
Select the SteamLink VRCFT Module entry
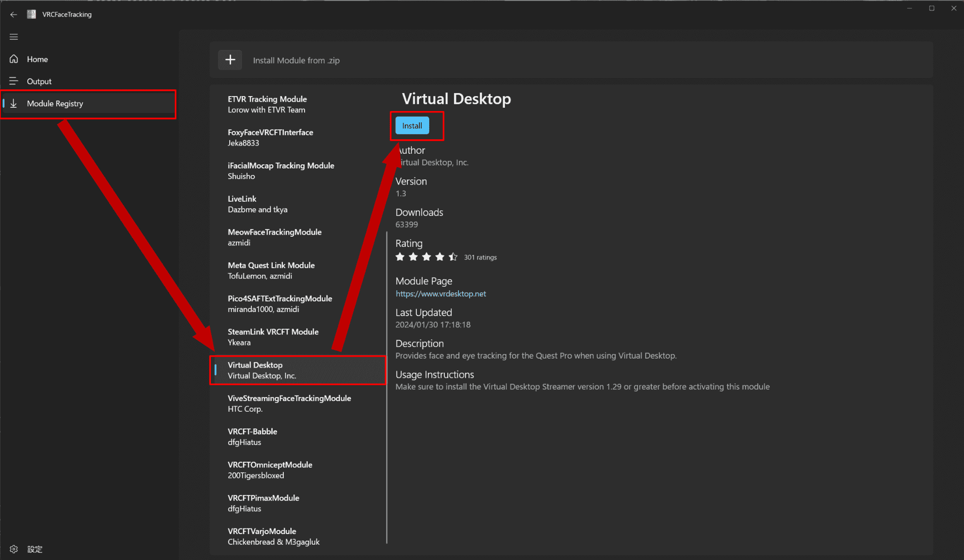click(273, 337)
